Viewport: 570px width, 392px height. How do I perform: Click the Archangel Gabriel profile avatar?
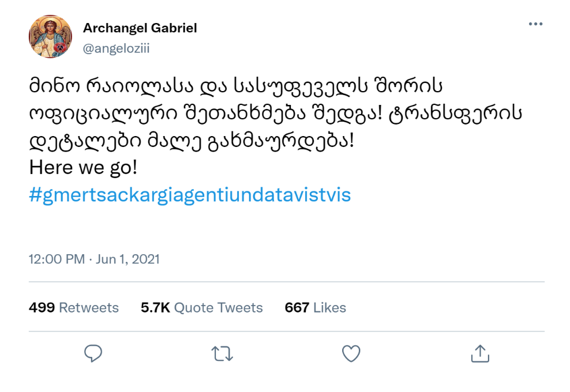(50, 37)
